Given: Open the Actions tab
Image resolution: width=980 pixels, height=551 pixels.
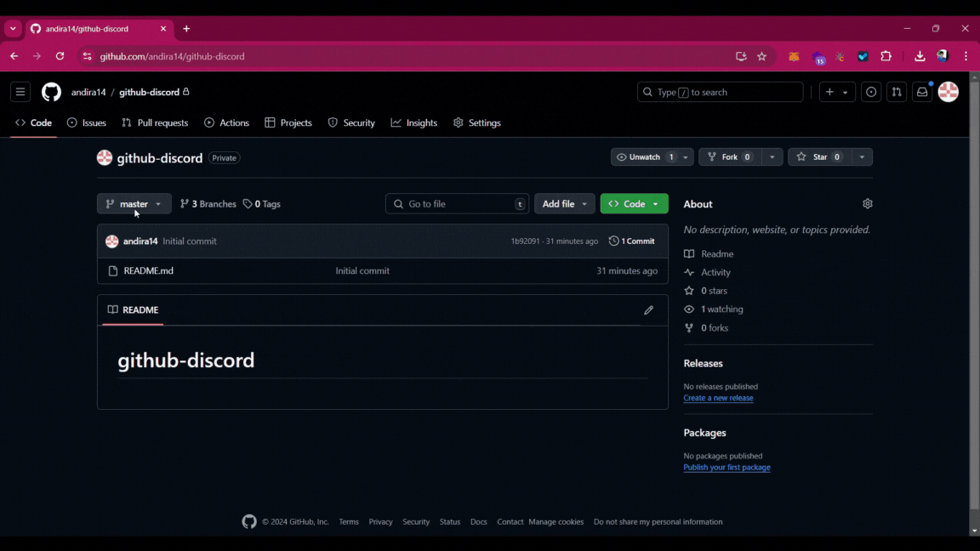Looking at the screenshot, I should click(227, 123).
